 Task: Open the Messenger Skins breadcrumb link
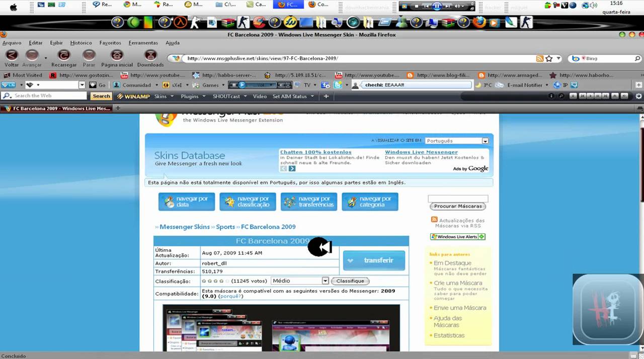point(185,227)
